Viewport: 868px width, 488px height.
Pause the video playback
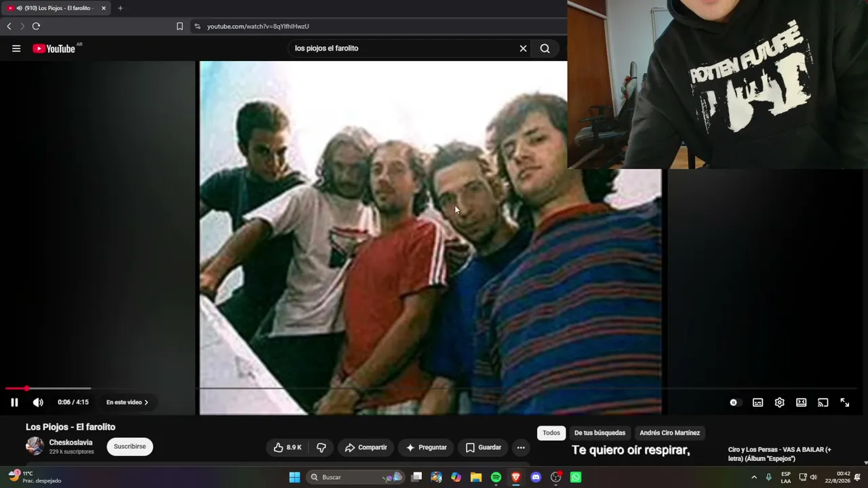(14, 403)
